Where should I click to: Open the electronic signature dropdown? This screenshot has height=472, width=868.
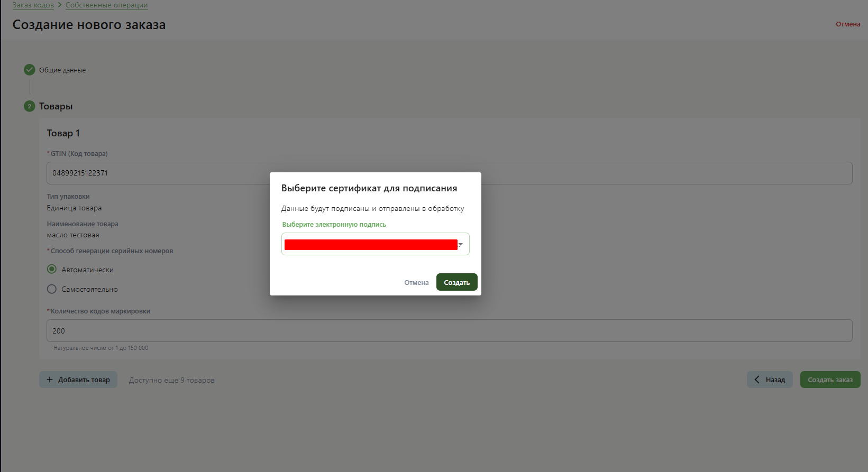(375, 244)
